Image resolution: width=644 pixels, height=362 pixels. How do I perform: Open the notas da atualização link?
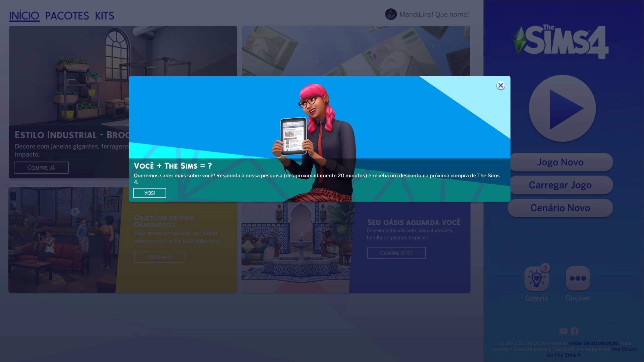(x=593, y=343)
